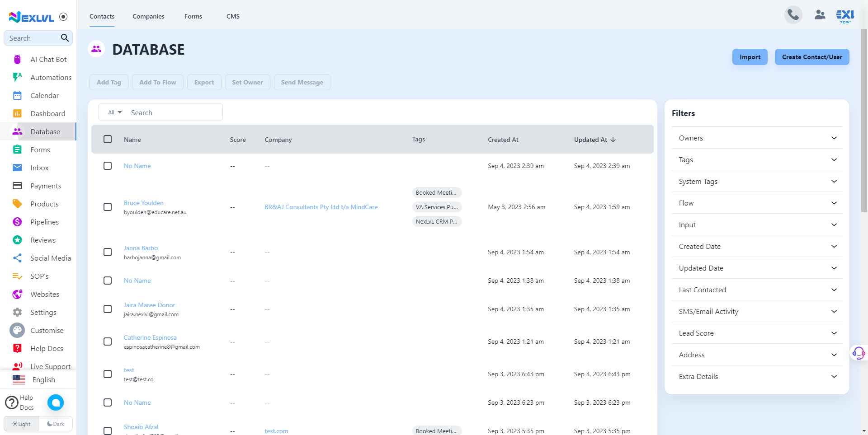Screen dimensions: 868x435
Task: Click the Add Tag button
Action: [109, 82]
